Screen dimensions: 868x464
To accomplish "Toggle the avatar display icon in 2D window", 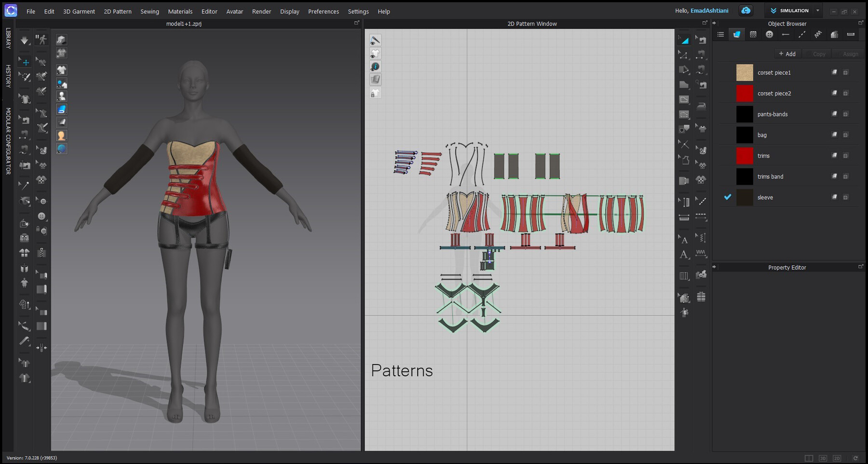I will 376,53.
